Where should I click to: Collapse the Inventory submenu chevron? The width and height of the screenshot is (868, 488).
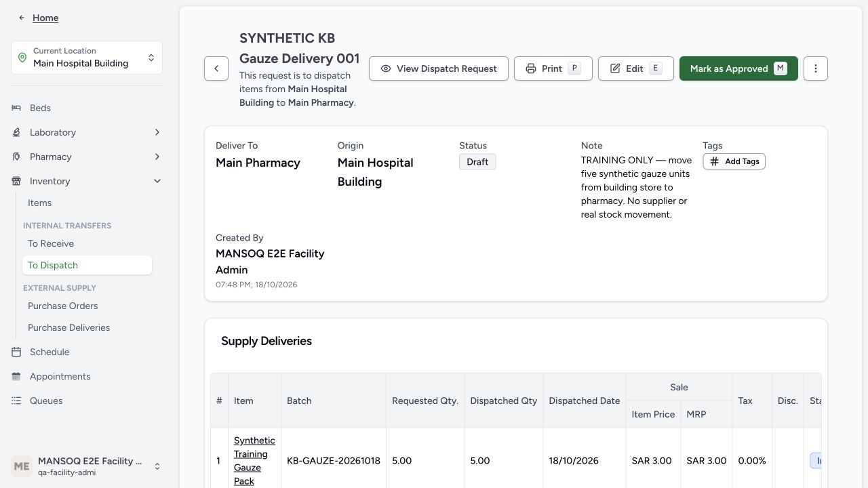157,181
